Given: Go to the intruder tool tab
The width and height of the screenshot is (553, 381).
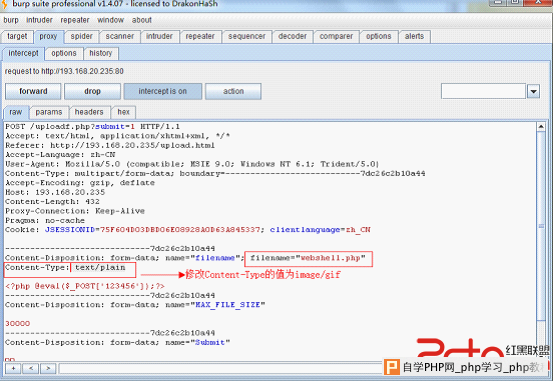Looking at the screenshot, I should [x=159, y=36].
